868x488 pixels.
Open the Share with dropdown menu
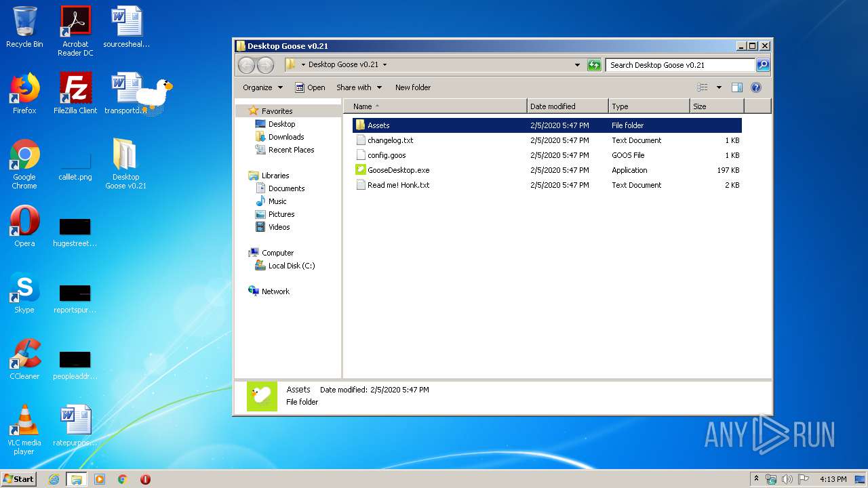click(x=359, y=87)
